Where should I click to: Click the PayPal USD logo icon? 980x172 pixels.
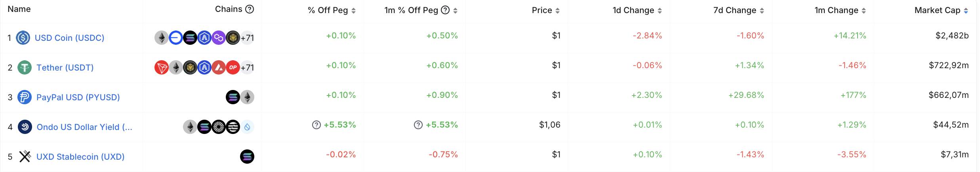[x=25, y=97]
